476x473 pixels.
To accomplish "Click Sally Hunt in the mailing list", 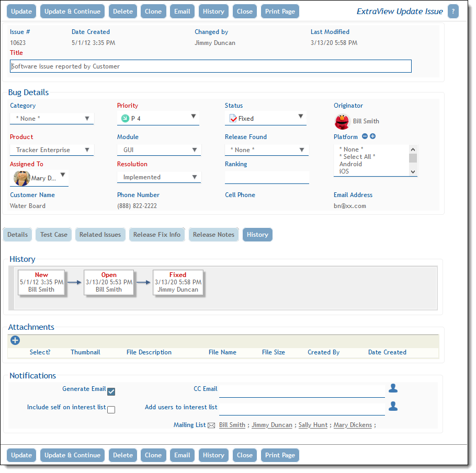I will coord(313,425).
